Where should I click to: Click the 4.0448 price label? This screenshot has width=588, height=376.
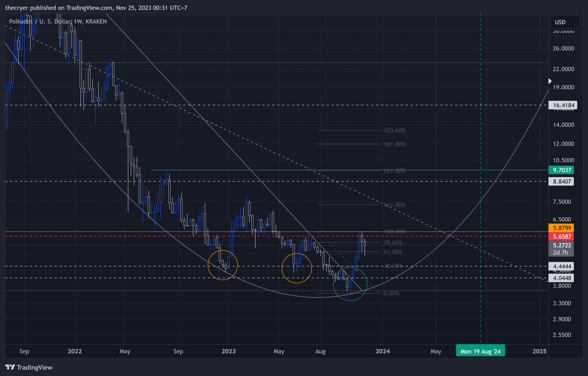point(561,278)
